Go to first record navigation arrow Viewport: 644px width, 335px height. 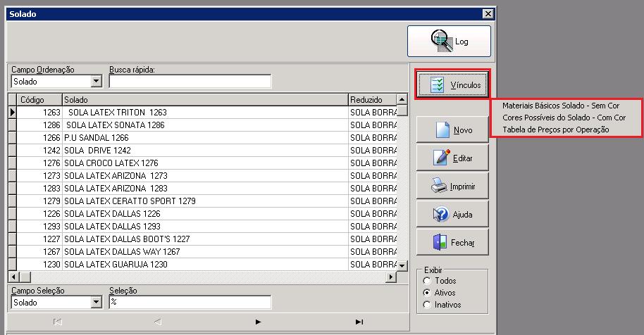(58, 322)
